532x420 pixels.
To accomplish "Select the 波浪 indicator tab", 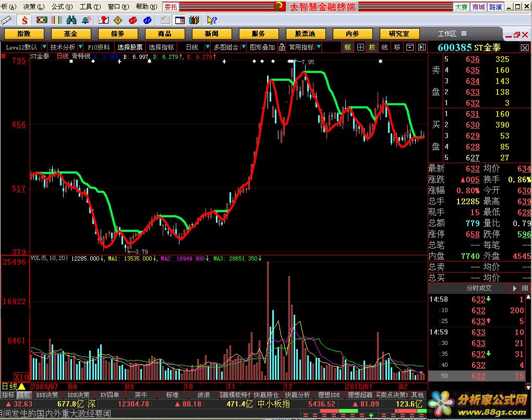I will pyautogui.click(x=203, y=395).
